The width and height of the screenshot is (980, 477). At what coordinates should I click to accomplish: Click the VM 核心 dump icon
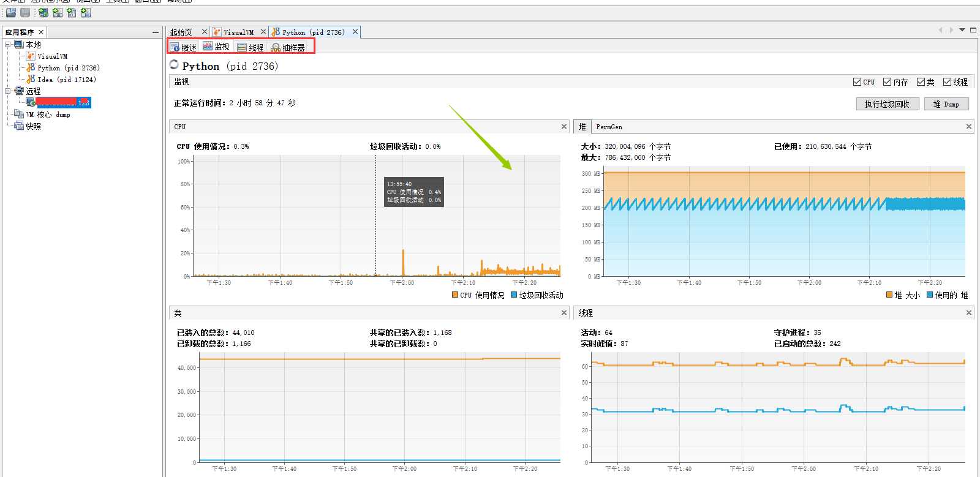pos(19,114)
